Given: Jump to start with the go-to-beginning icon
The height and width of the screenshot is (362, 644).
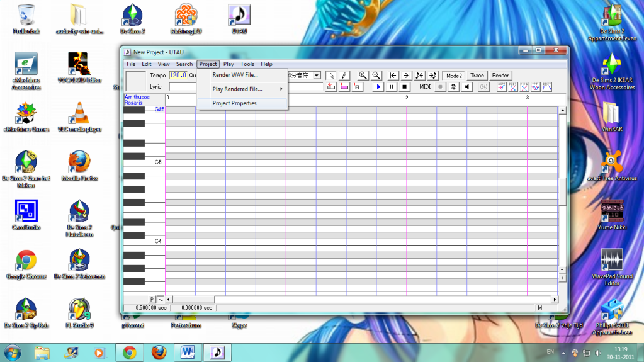Looking at the screenshot, I should tap(393, 76).
